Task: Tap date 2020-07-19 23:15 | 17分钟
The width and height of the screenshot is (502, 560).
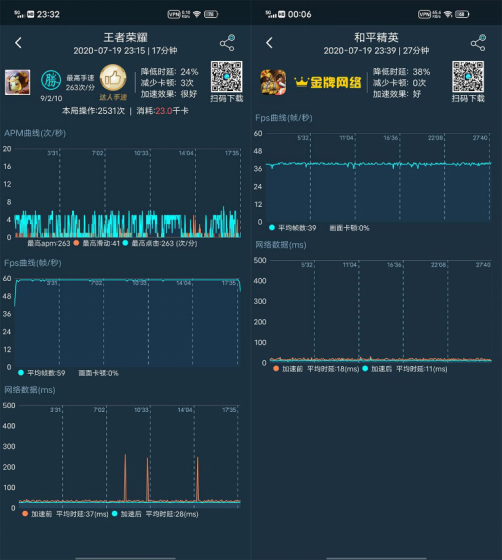Action: coord(125,51)
